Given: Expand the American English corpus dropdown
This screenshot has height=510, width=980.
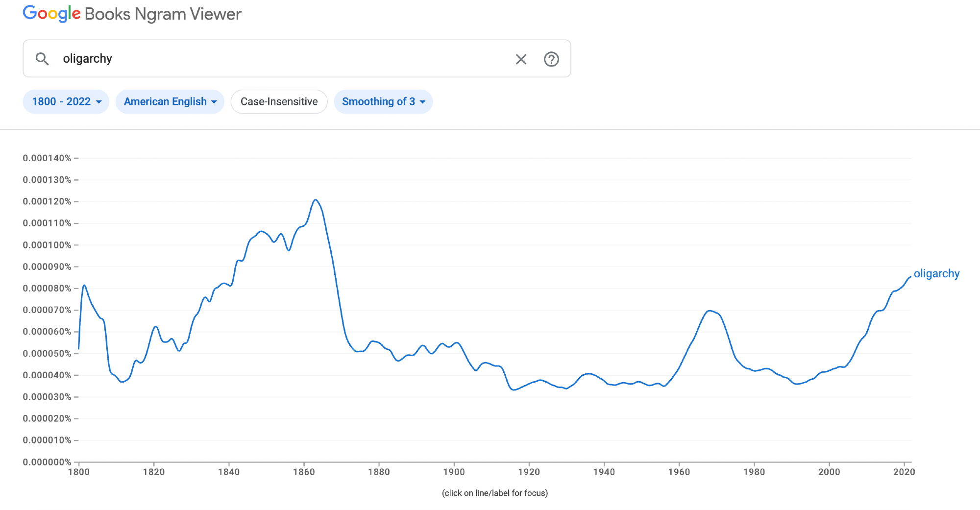Looking at the screenshot, I should [170, 101].
